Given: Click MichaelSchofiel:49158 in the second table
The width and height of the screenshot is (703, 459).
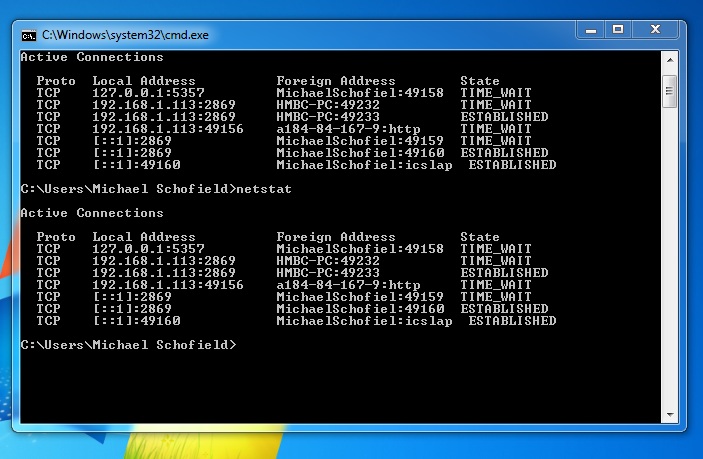Looking at the screenshot, I should [x=360, y=249].
